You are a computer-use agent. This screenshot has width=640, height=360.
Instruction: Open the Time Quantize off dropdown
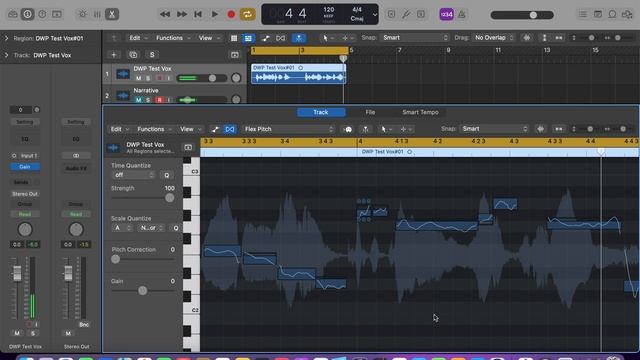point(133,175)
